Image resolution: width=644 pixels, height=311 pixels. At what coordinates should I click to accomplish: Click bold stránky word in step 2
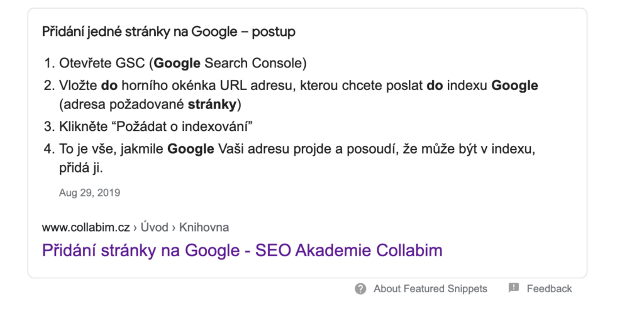tap(213, 105)
